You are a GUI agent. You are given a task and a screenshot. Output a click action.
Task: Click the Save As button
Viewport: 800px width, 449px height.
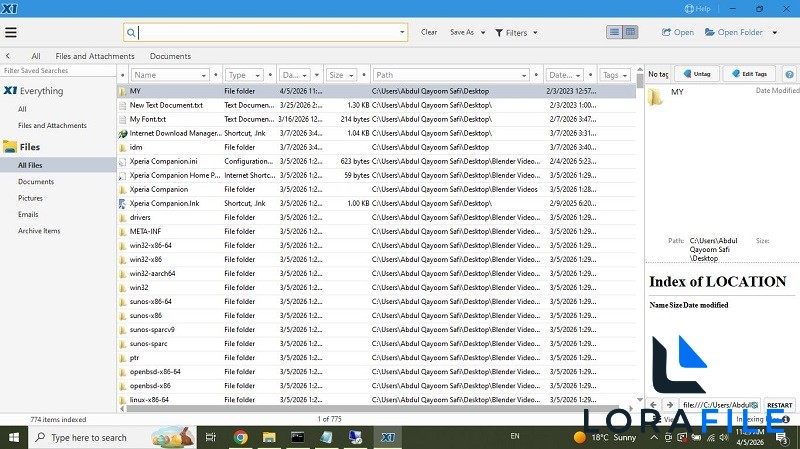[x=462, y=32]
